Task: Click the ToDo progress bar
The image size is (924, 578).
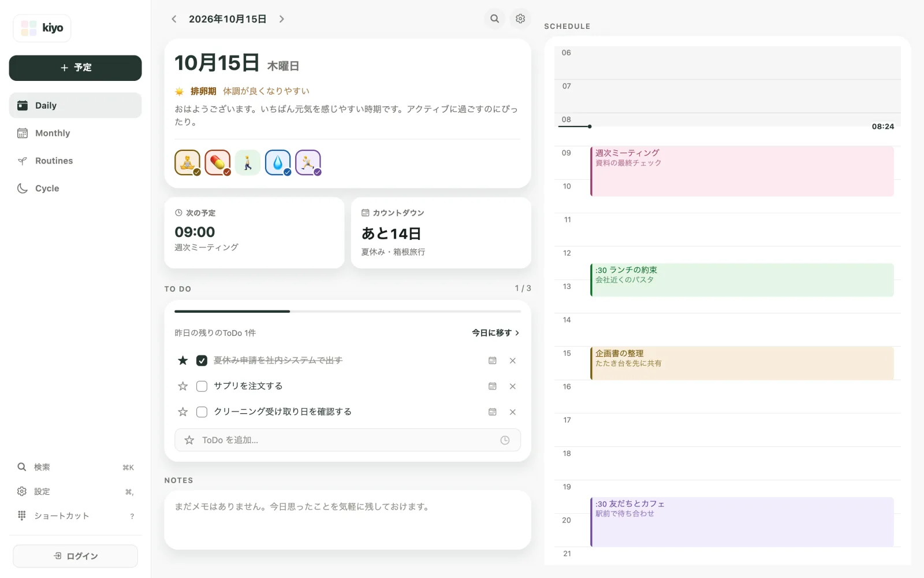Action: pyautogui.click(x=348, y=312)
